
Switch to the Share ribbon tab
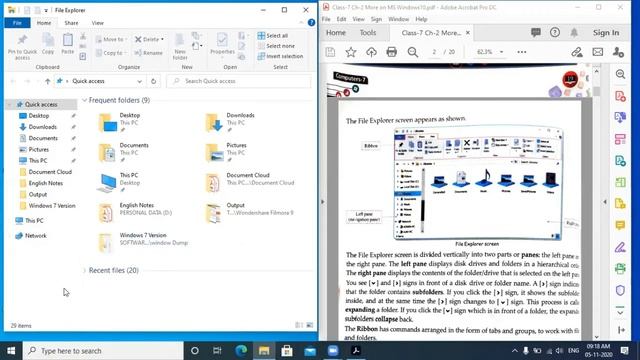point(71,23)
